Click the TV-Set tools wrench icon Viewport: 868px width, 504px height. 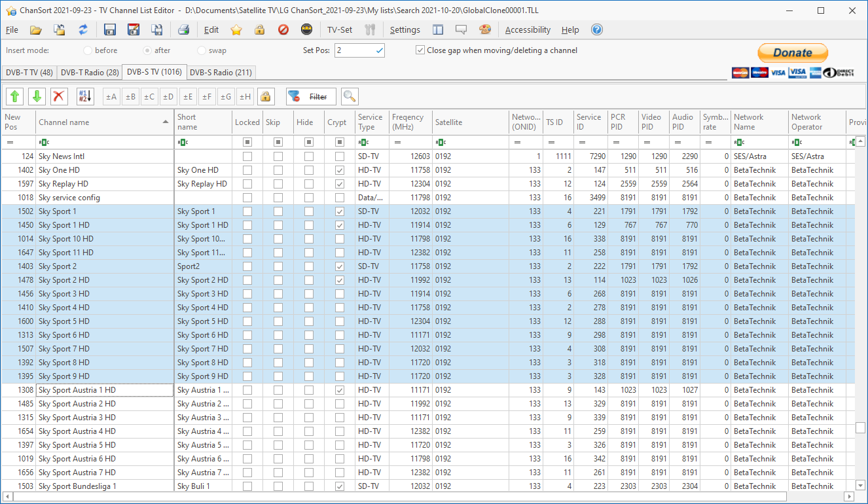[x=370, y=29]
